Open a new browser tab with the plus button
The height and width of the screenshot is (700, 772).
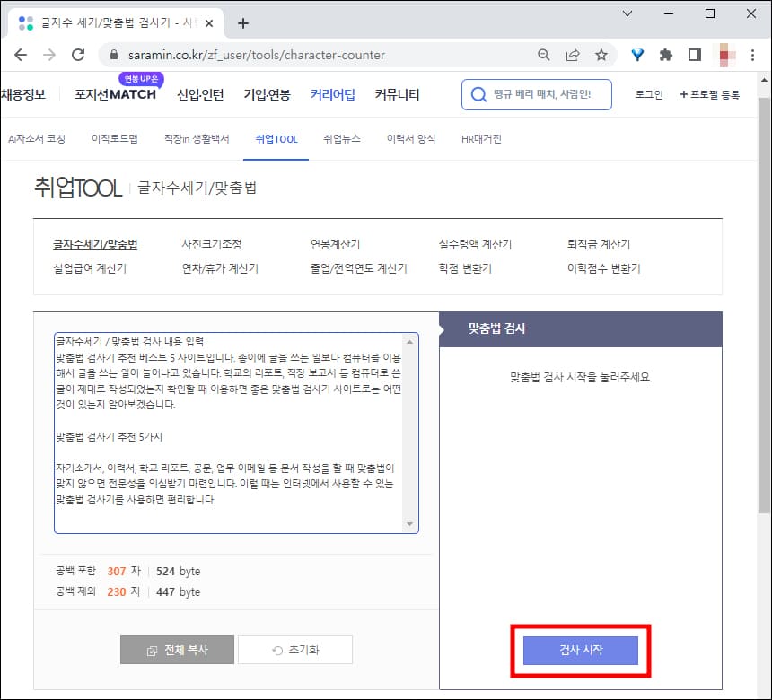(x=242, y=22)
